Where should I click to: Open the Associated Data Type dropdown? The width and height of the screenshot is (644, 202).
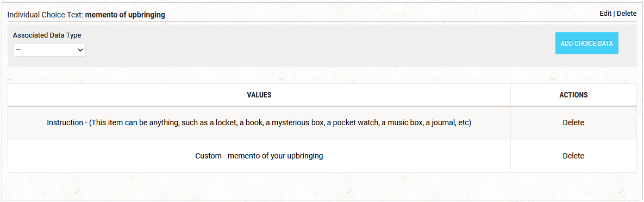click(x=49, y=50)
